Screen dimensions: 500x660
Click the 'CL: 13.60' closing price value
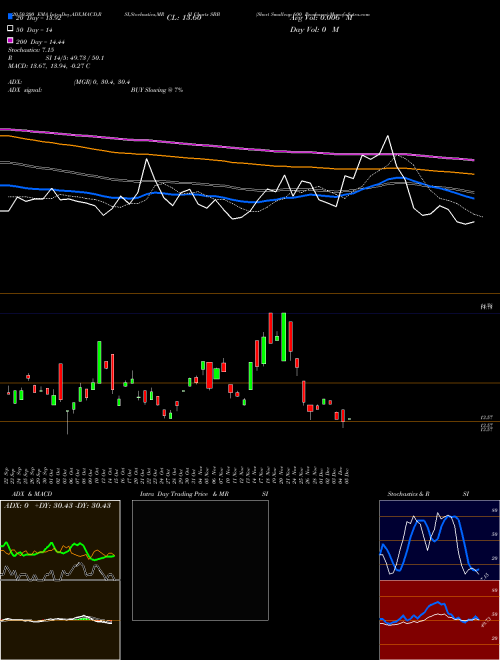point(184,18)
